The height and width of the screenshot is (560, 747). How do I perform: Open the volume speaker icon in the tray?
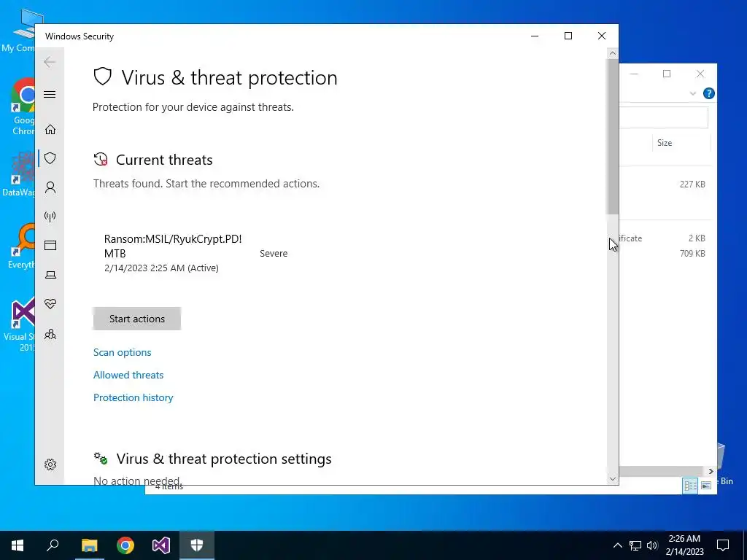651,545
